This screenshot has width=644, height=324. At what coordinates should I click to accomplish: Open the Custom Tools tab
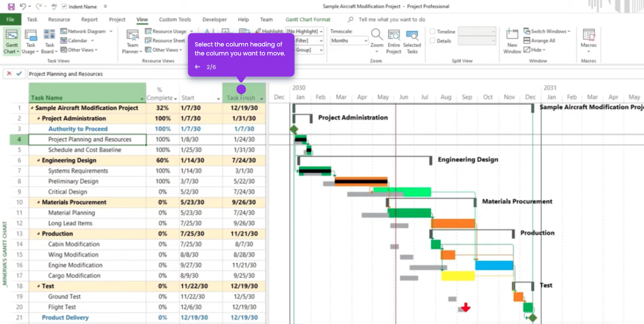click(175, 20)
